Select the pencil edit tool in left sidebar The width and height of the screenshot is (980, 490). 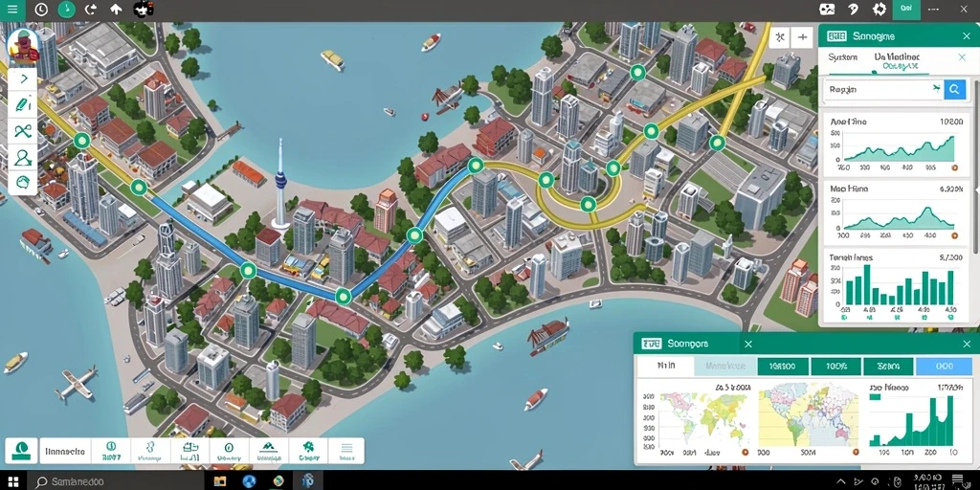(23, 104)
